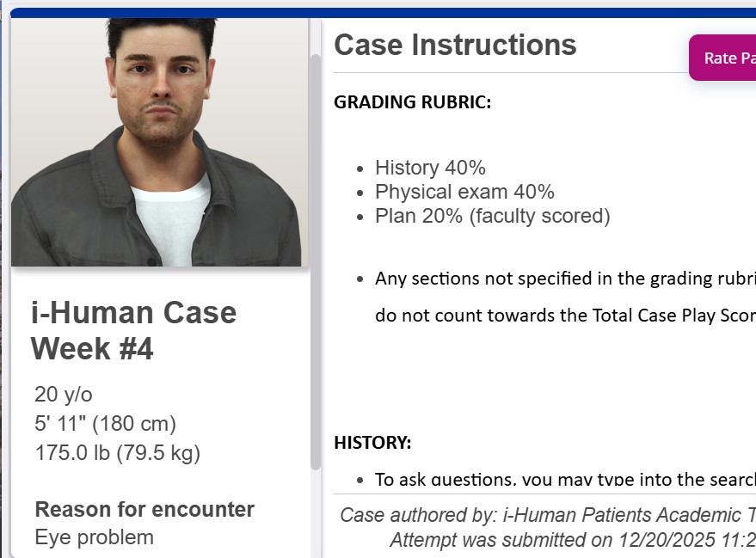Click the patient height 5' 11" text
Viewport: 756px width, 558px height.
[x=105, y=423]
